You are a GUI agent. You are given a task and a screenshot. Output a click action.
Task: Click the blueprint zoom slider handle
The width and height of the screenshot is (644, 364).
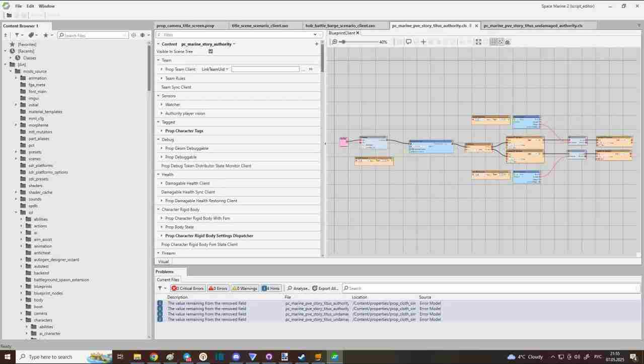343,42
